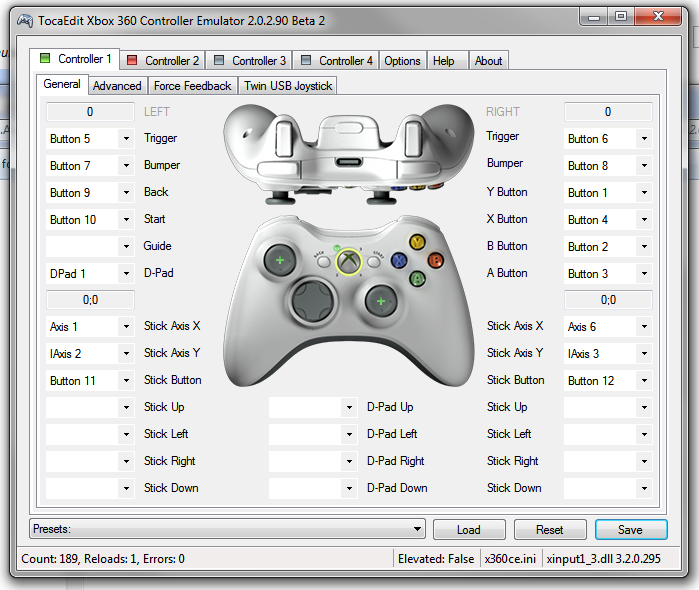This screenshot has width=699, height=590.
Task: Click the green status square on Controller 1 tab
Action: (x=45, y=58)
